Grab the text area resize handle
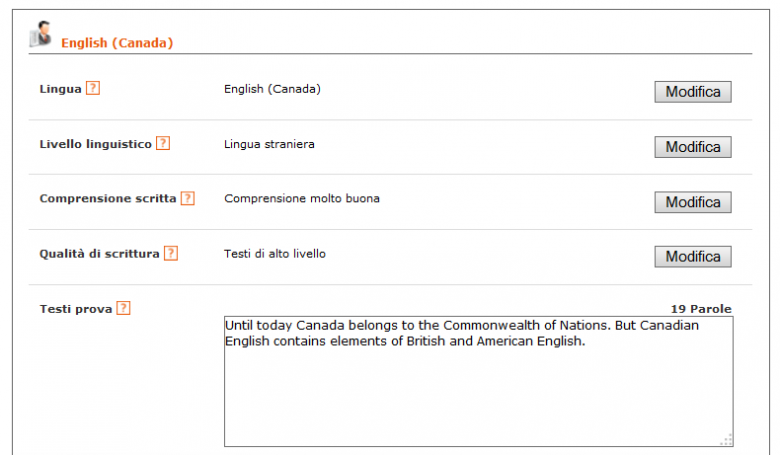The height and width of the screenshot is (455, 780). point(726,440)
